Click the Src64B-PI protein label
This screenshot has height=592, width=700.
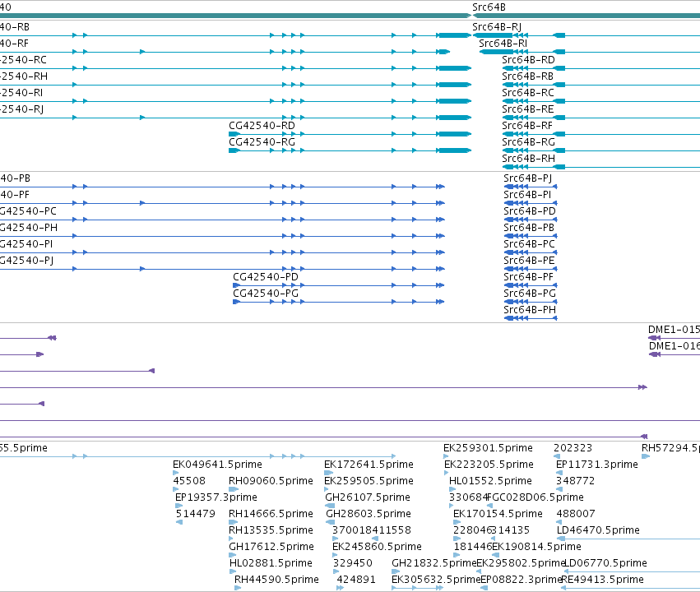point(527,195)
